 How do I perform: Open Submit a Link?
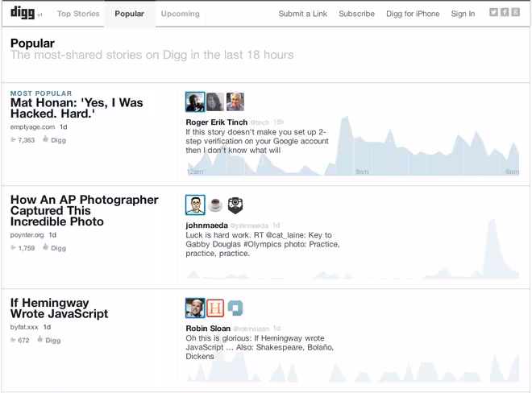pyautogui.click(x=302, y=14)
